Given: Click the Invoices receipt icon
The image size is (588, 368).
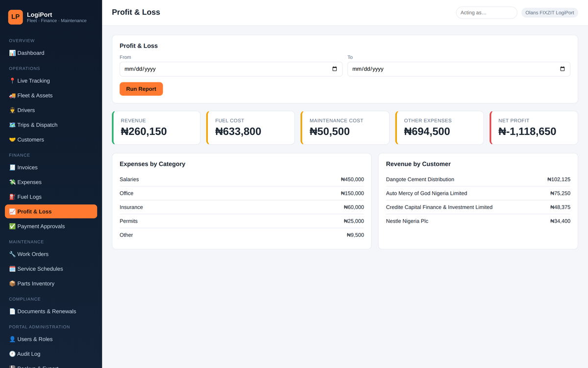Looking at the screenshot, I should [12, 168].
